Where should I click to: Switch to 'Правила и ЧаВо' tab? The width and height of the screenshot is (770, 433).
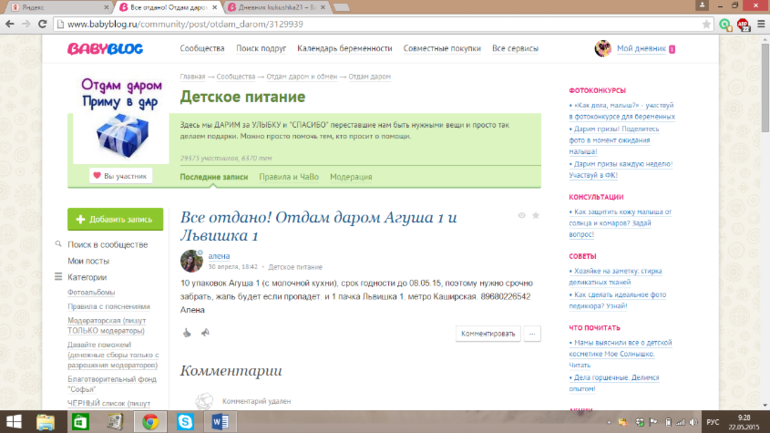[288, 177]
